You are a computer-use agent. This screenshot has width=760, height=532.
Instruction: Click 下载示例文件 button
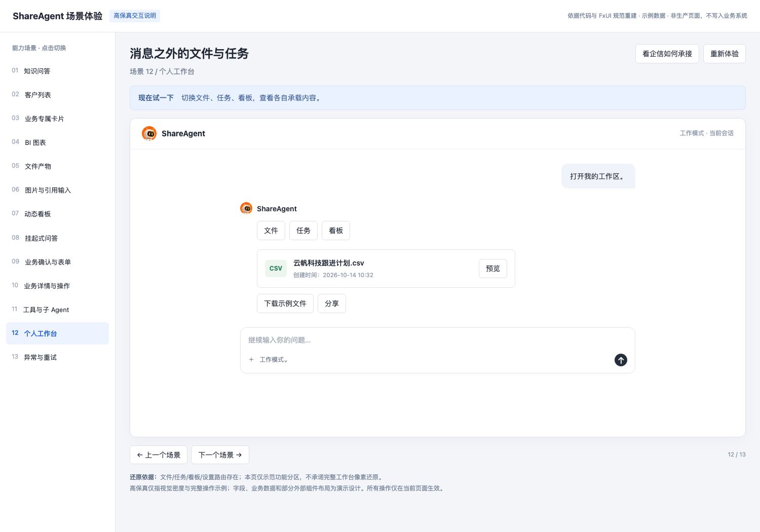click(x=285, y=303)
